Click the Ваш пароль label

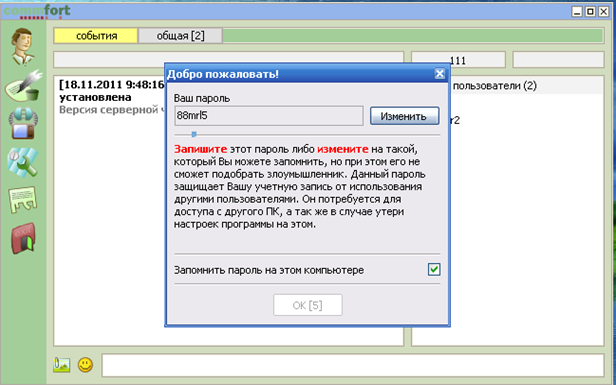(202, 98)
